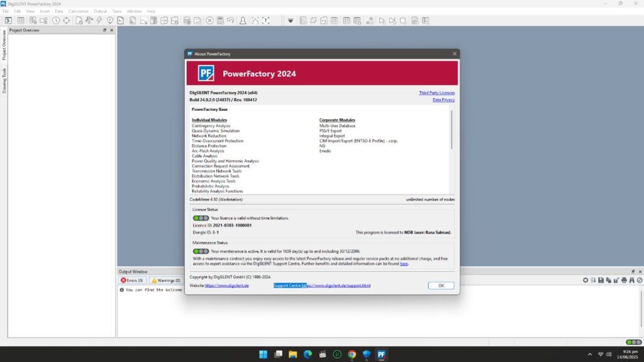Search Output Window with binoculars icon

tap(631, 280)
